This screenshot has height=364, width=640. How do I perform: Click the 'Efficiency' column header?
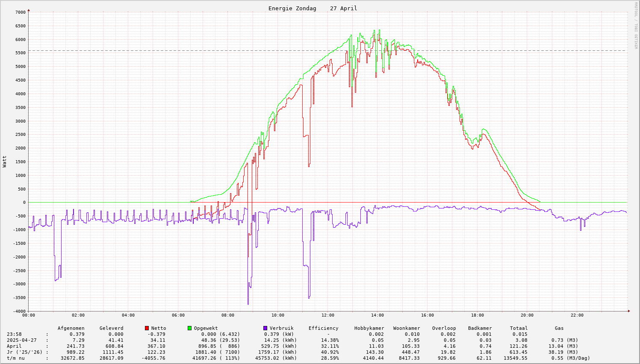(323, 328)
